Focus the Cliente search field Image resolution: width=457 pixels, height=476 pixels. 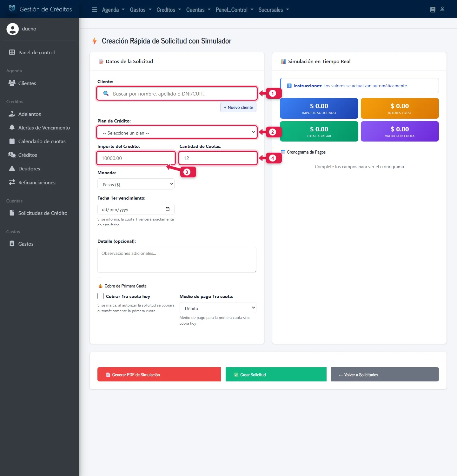click(x=177, y=94)
